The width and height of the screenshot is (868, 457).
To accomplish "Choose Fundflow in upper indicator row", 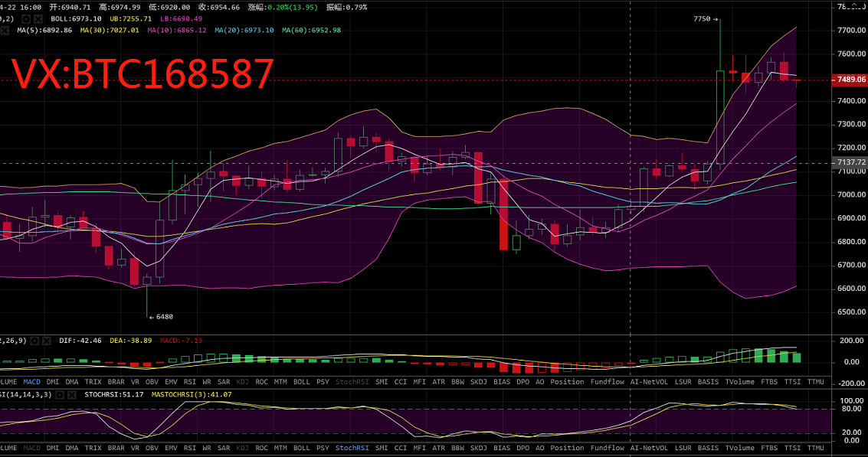I will (607, 381).
